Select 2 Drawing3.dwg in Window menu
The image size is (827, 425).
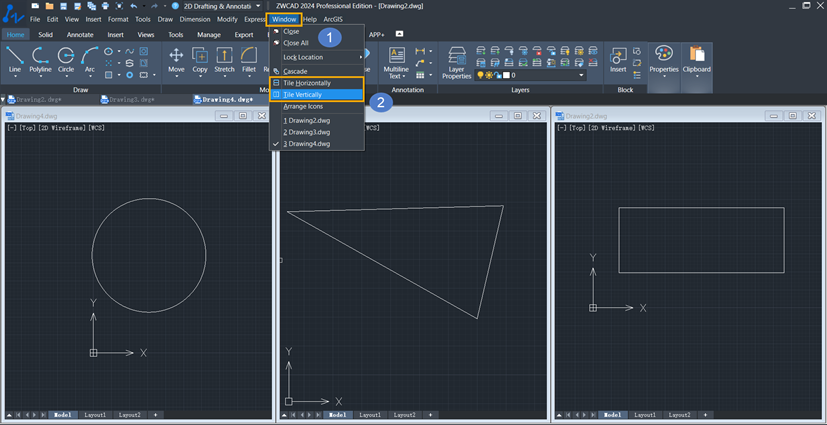point(316,132)
